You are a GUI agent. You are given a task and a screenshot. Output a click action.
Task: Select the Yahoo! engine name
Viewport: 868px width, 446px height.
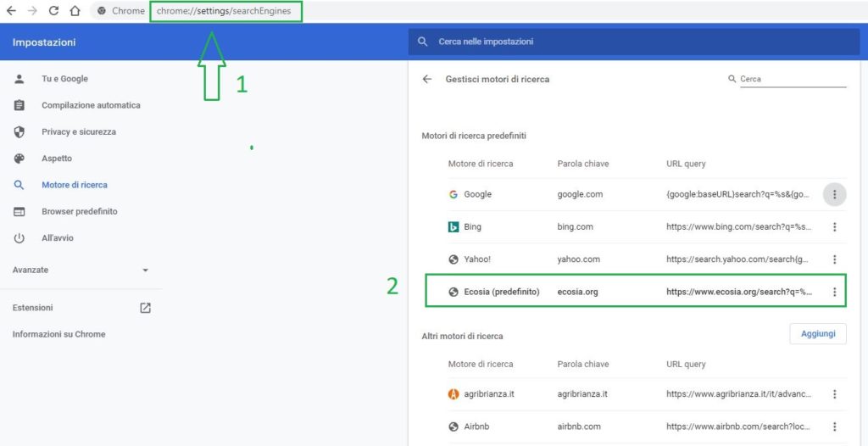[x=477, y=259]
